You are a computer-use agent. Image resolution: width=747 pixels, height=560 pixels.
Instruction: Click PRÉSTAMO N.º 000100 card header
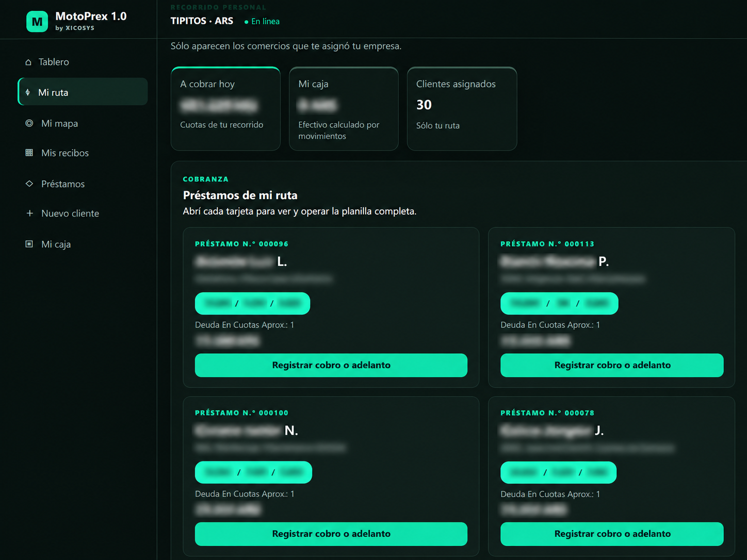(241, 413)
